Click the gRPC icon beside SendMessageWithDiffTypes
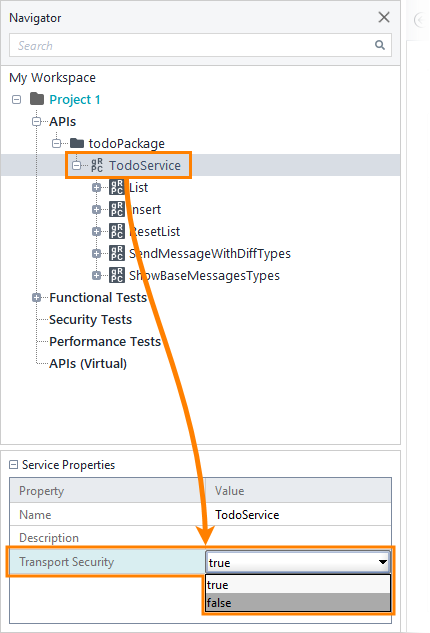430x633 pixels. [117, 253]
